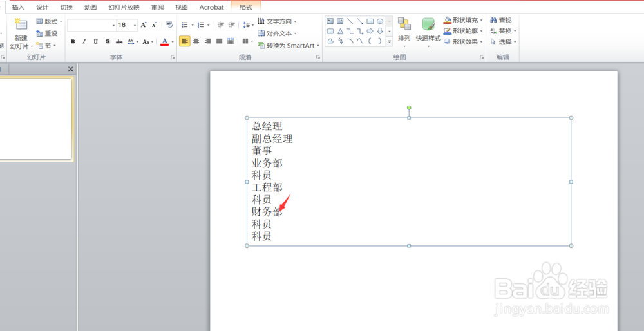
Task: Open the columns dropdown
Action: [x=247, y=41]
